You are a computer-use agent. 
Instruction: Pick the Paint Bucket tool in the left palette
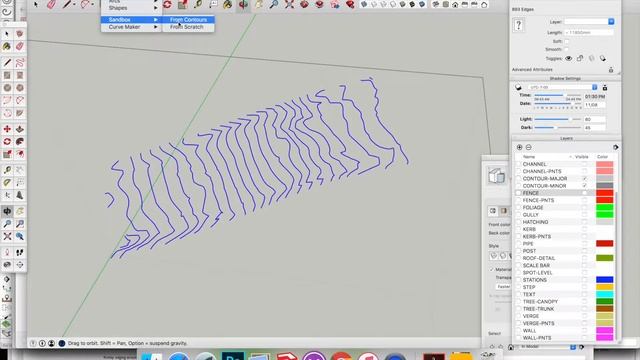click(x=7, y=47)
